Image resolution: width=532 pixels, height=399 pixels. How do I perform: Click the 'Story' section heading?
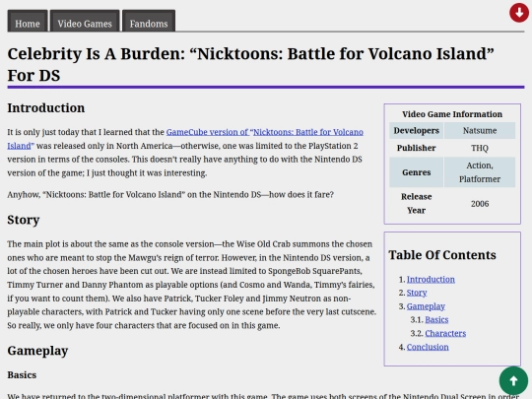24,220
